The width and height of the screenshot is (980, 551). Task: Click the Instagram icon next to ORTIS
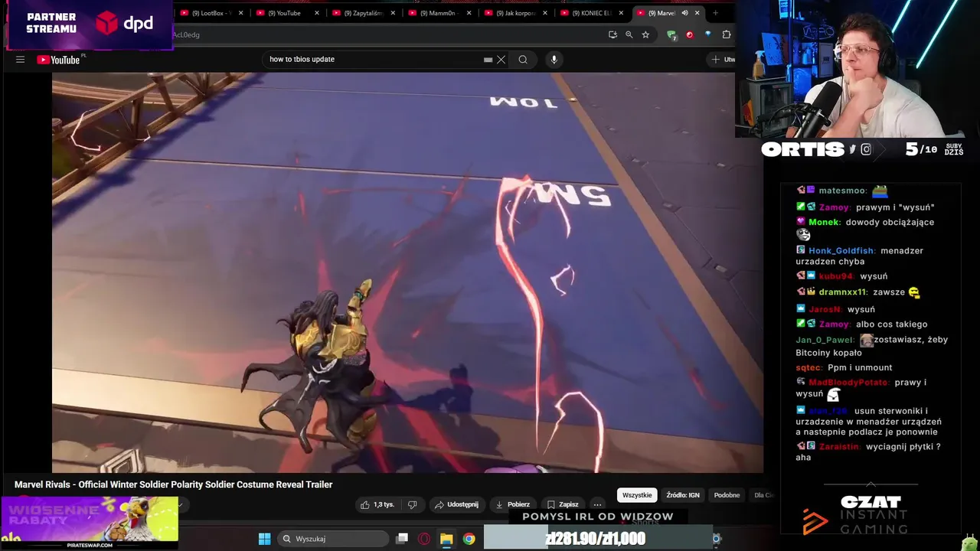coord(866,149)
